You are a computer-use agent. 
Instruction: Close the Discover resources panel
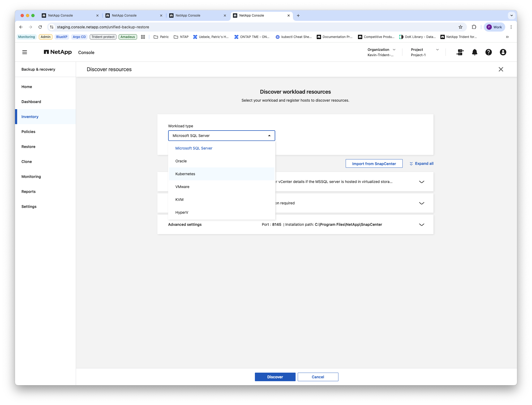(x=501, y=69)
